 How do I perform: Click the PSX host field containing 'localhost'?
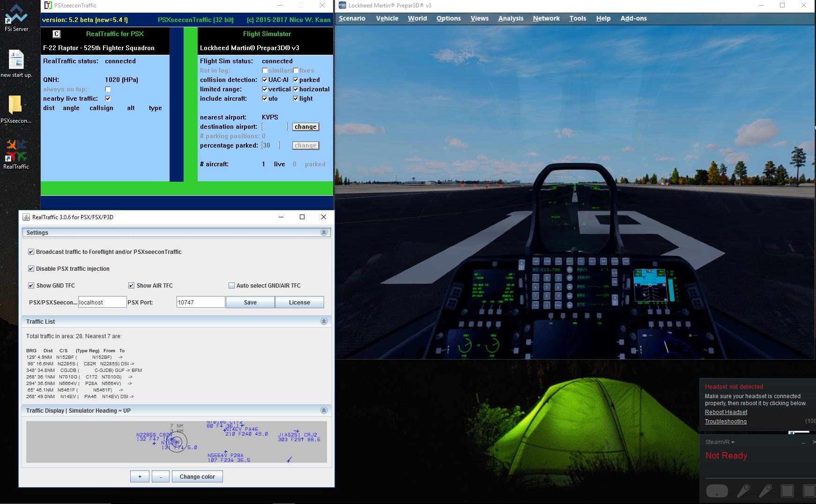point(102,303)
